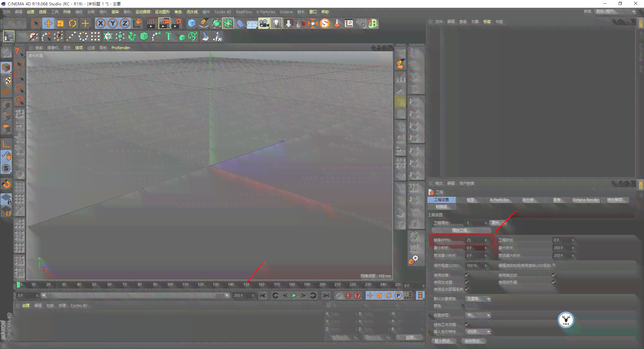Add Camera object icon

click(264, 23)
